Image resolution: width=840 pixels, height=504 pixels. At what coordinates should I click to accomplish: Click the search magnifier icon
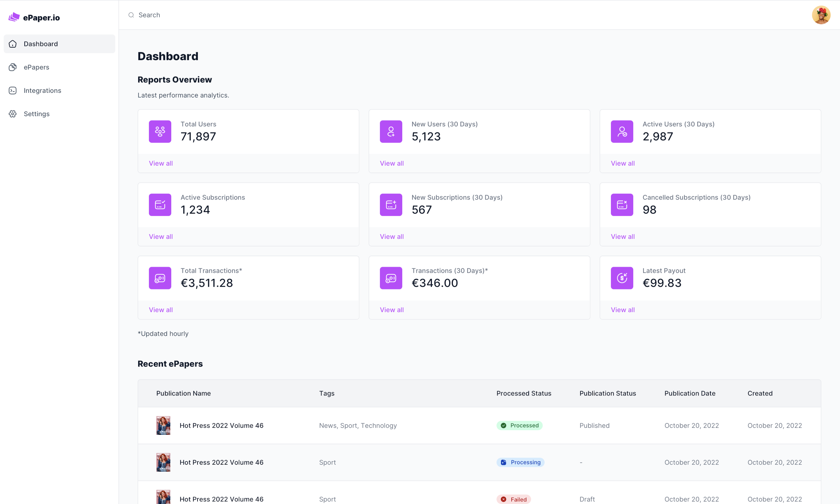click(x=131, y=15)
